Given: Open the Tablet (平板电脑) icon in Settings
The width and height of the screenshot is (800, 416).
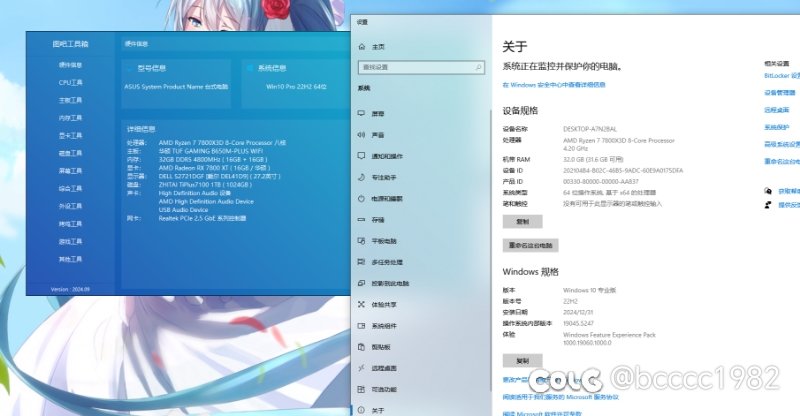Looking at the screenshot, I should click(361, 240).
